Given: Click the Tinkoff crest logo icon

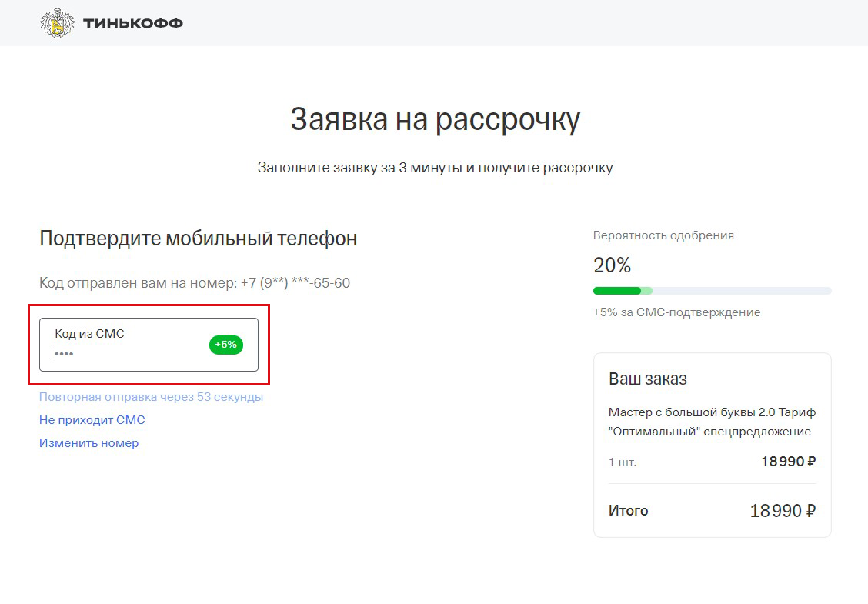Looking at the screenshot, I should [x=56, y=22].
